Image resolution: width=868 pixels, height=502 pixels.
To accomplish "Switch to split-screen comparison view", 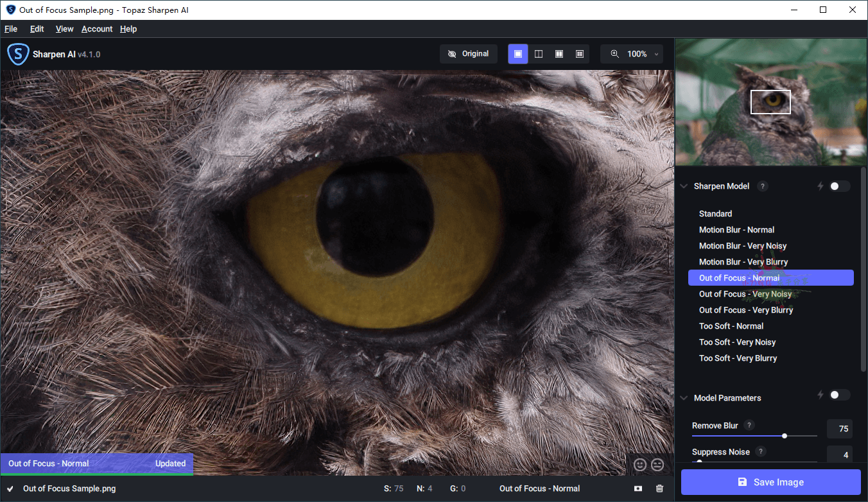I will (x=539, y=54).
